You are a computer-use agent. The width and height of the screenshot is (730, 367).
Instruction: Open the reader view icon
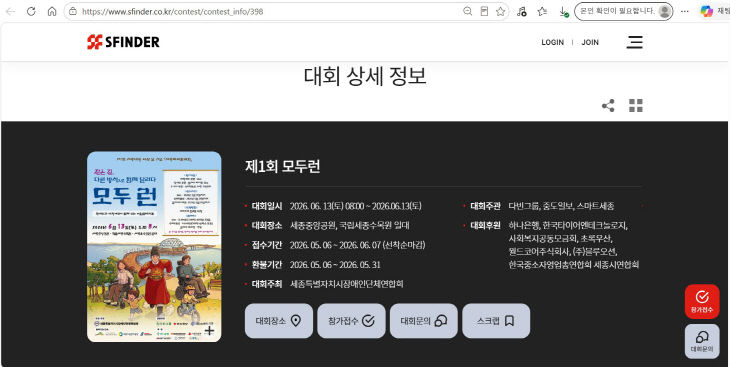[484, 12]
